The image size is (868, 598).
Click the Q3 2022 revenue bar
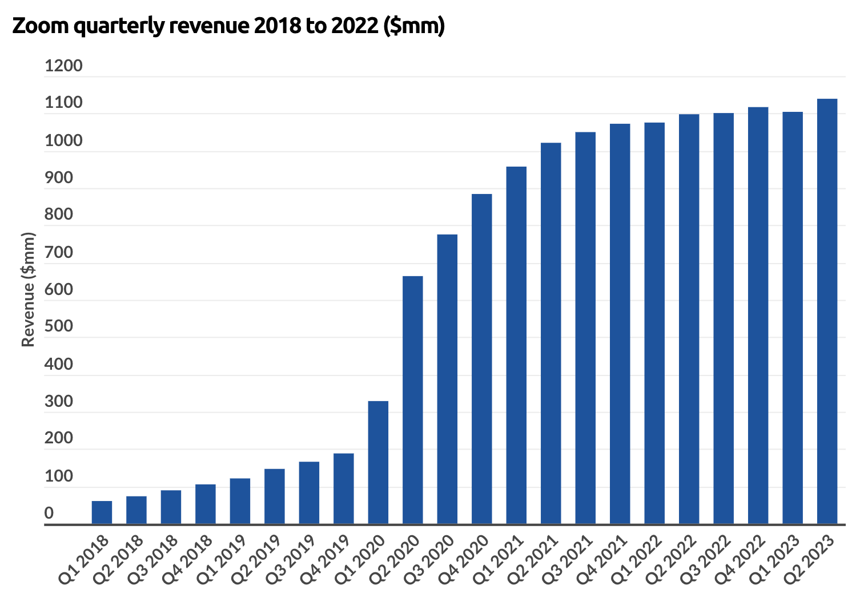click(724, 318)
